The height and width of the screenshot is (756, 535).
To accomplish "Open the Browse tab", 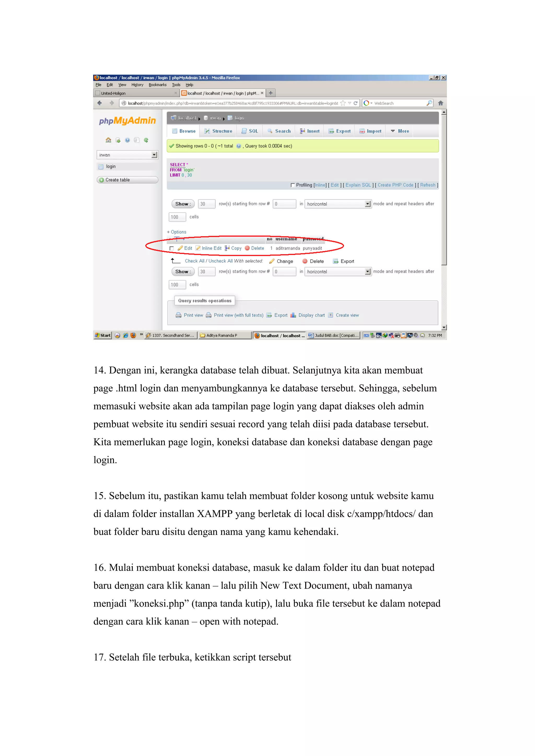I will click(184, 131).
